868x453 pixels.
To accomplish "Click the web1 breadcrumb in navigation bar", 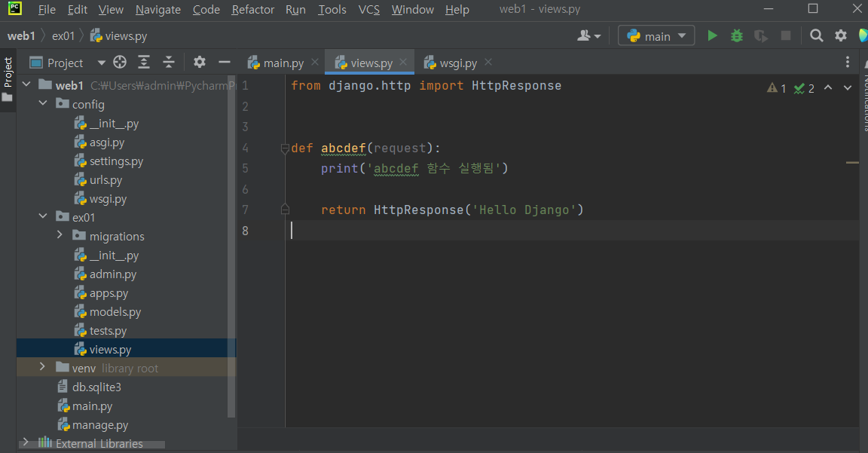I will (21, 36).
